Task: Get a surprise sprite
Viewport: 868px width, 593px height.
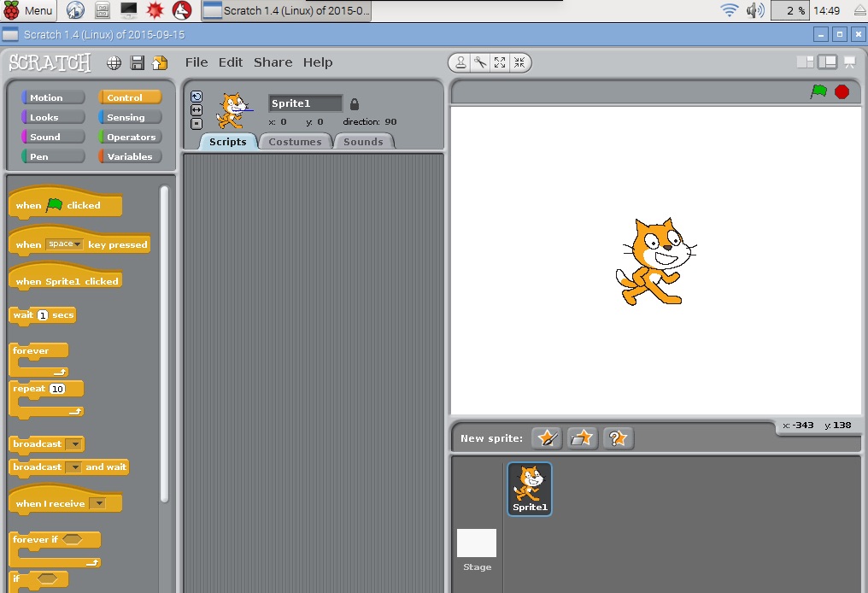Action: (x=618, y=438)
